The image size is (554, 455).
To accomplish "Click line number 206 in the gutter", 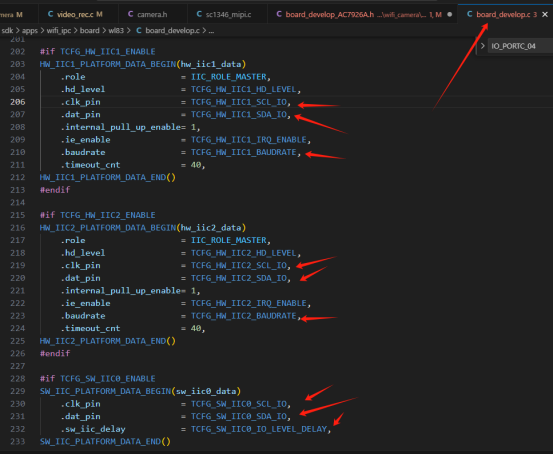I will tap(18, 102).
